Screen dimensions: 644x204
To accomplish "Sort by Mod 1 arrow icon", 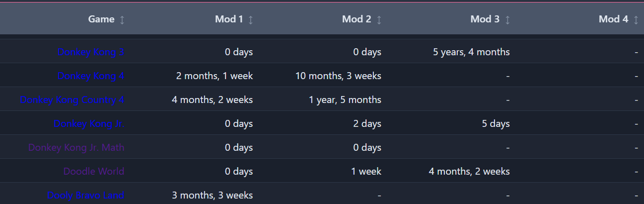I will pos(251,19).
